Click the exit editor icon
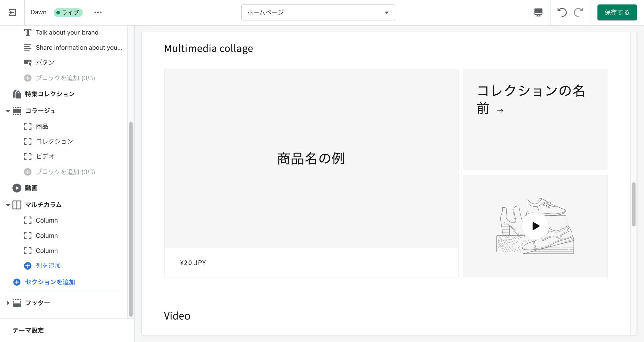Viewport: 644px width, 342px height. tap(12, 13)
